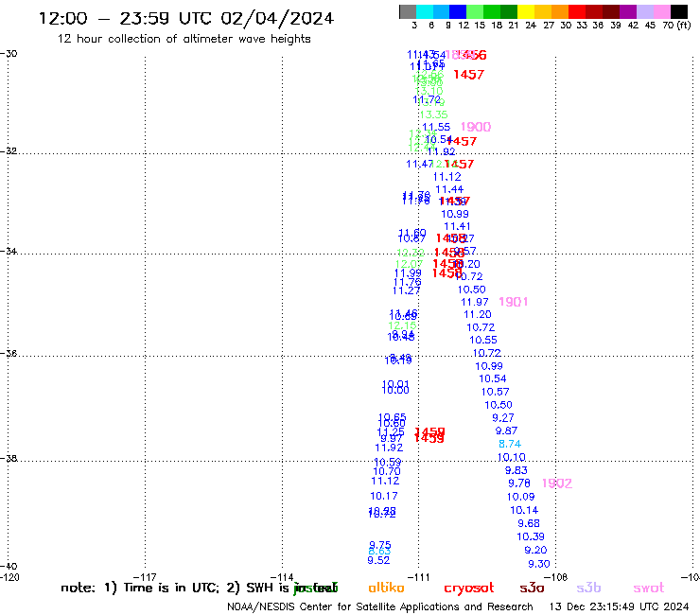Click the wave height value 10.17

[384, 496]
